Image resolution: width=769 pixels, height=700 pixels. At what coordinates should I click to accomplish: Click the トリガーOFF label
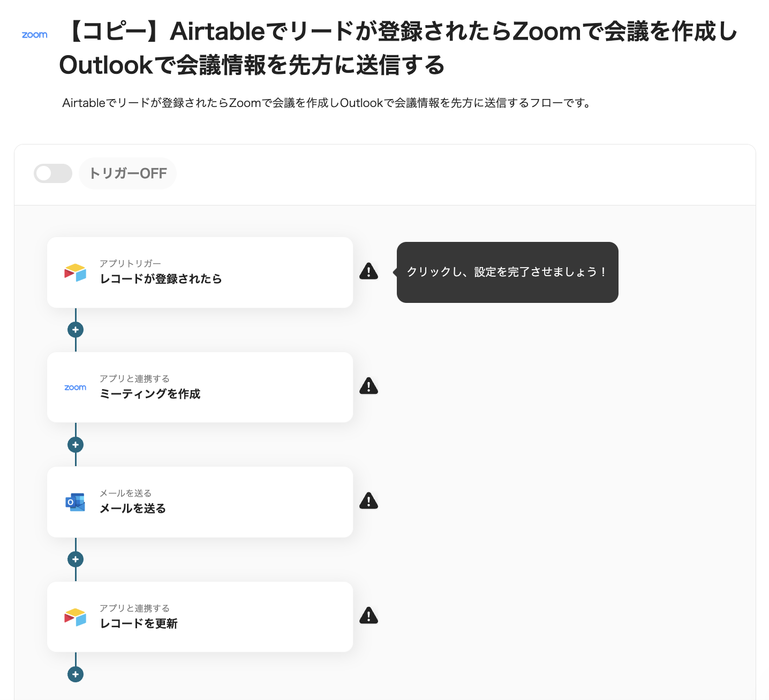pyautogui.click(x=128, y=173)
